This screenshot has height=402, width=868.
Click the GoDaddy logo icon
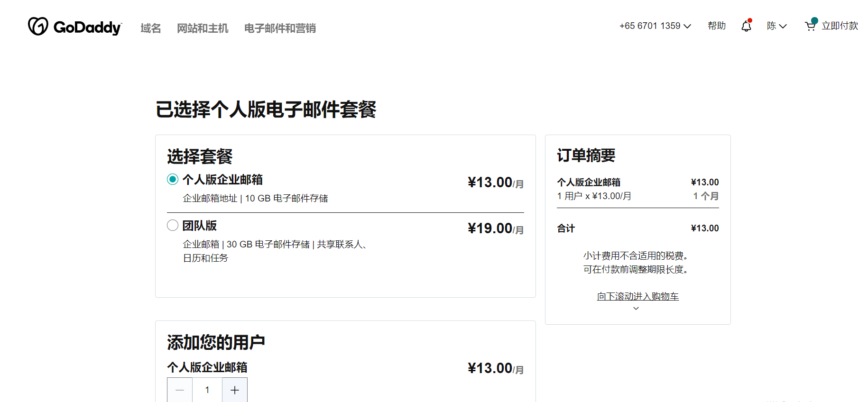[x=38, y=27]
